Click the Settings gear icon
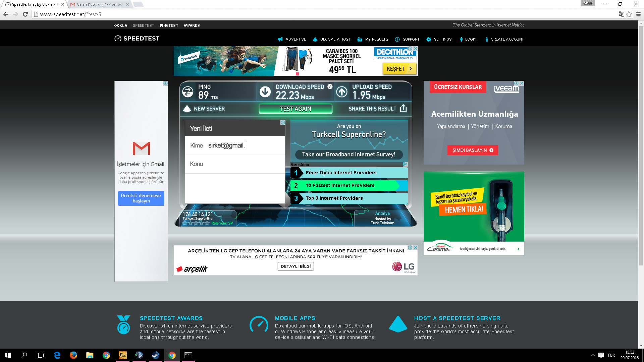The image size is (644, 362). pos(429,39)
